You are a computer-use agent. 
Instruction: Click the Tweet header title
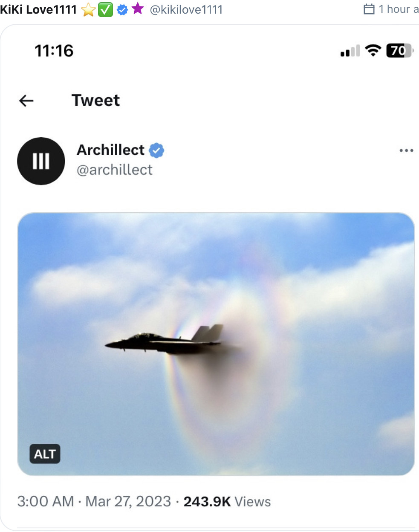point(96,100)
